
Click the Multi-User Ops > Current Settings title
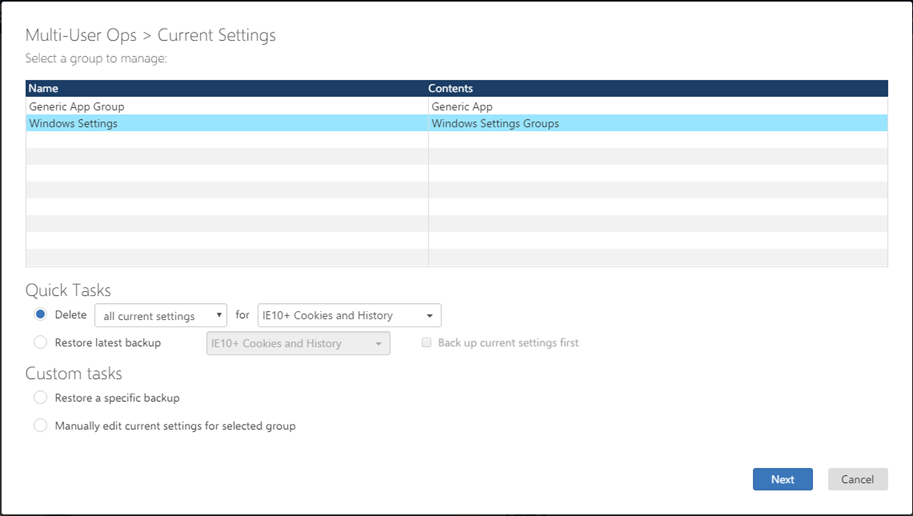(150, 35)
